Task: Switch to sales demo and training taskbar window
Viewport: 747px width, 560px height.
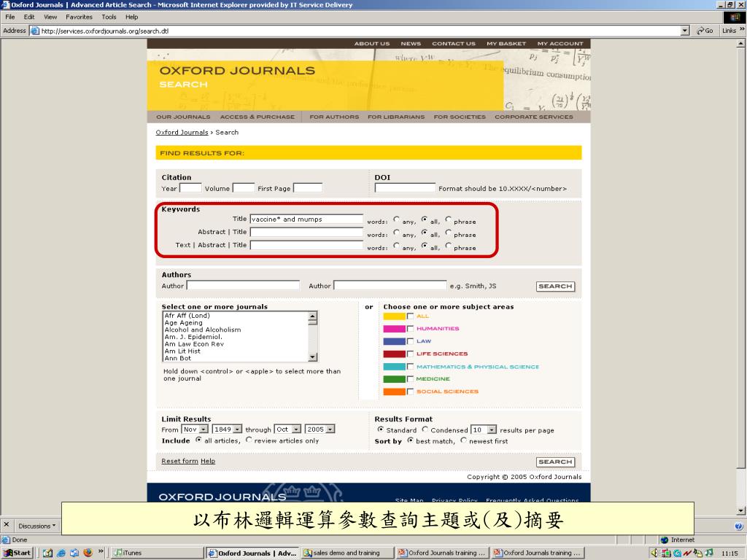Action: pyautogui.click(x=347, y=553)
